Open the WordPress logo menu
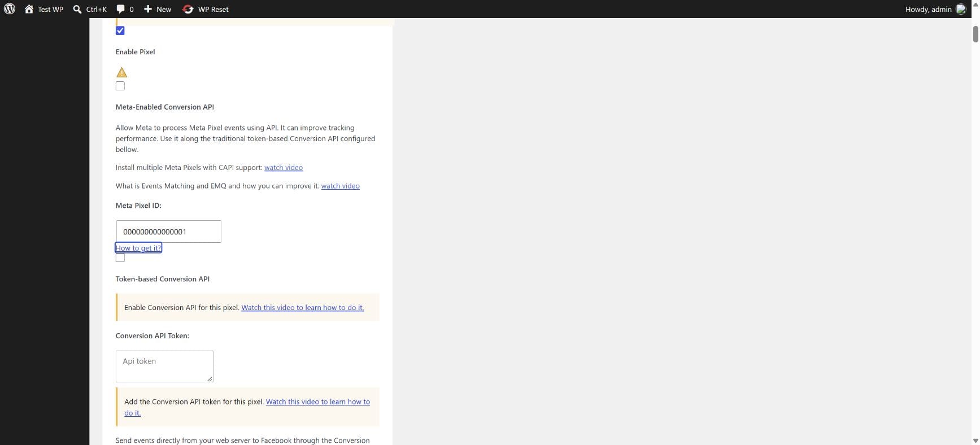The image size is (980, 445). (x=10, y=9)
